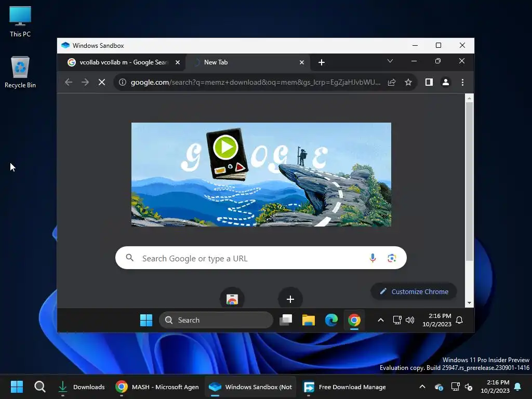Switch to Downloads window in taskbar
Image resolution: width=532 pixels, height=399 pixels.
coord(82,387)
